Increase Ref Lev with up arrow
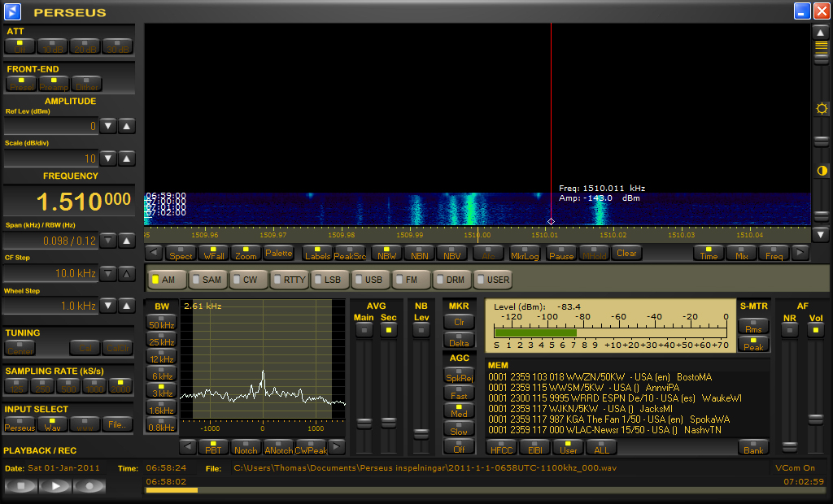 pyautogui.click(x=126, y=126)
